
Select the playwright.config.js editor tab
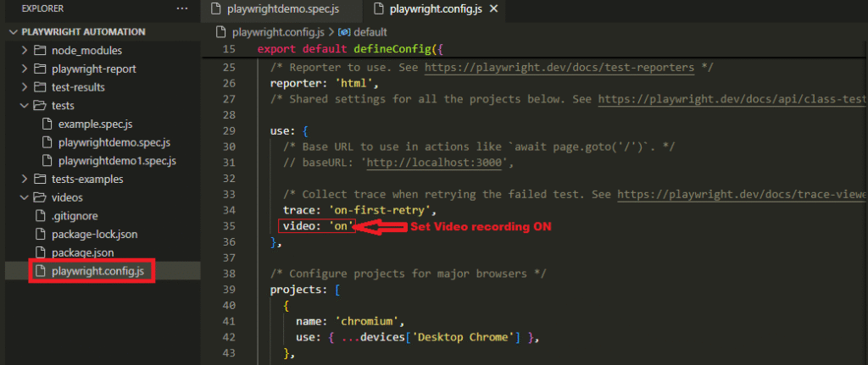point(437,8)
